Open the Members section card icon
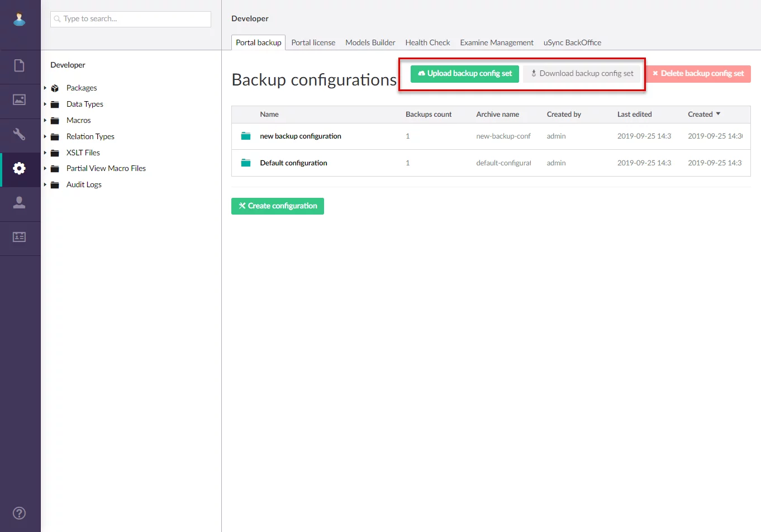Viewport: 761px width, 532px height. pyautogui.click(x=20, y=237)
